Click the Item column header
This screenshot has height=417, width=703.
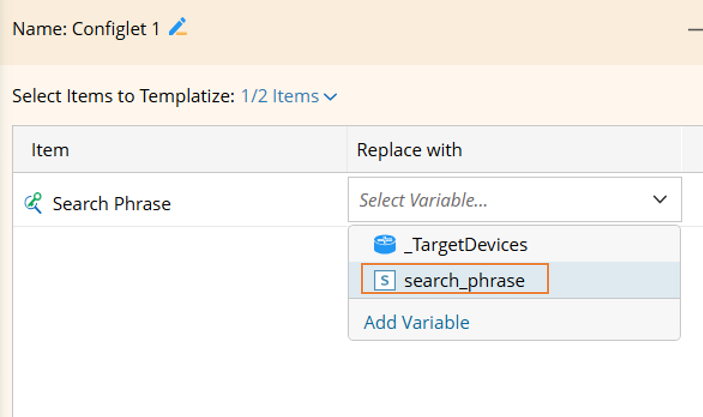pos(50,150)
